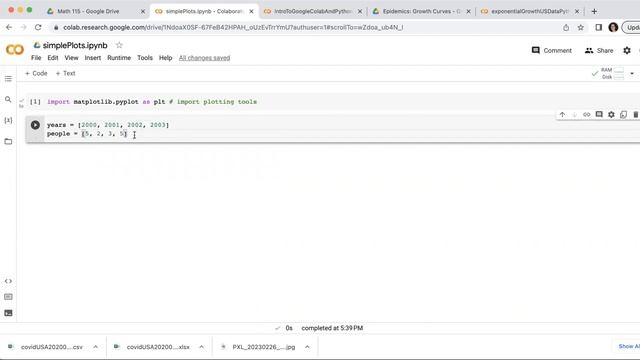The image size is (640, 360).
Task: Open PXL_20230226 jpg downloaded file
Action: (x=264, y=347)
